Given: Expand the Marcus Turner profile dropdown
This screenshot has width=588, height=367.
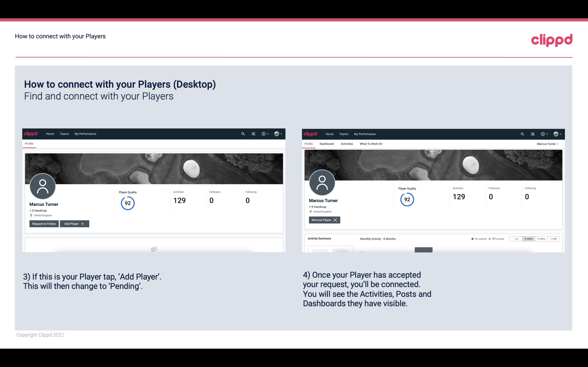Looking at the screenshot, I should (x=548, y=144).
